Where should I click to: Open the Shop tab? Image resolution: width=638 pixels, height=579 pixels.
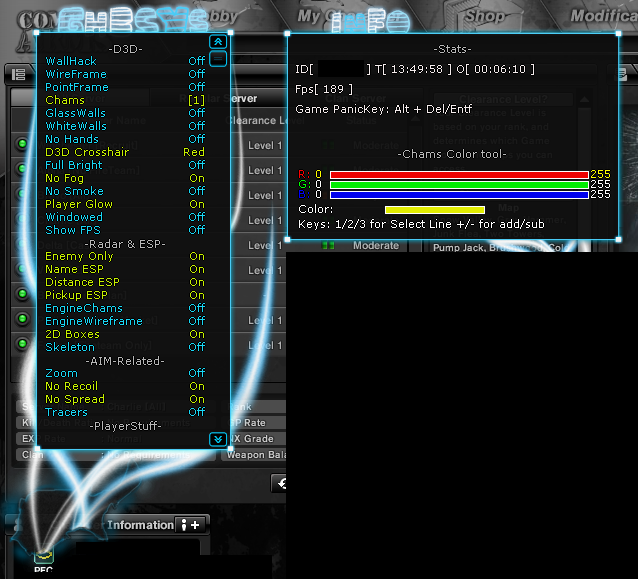485,16
